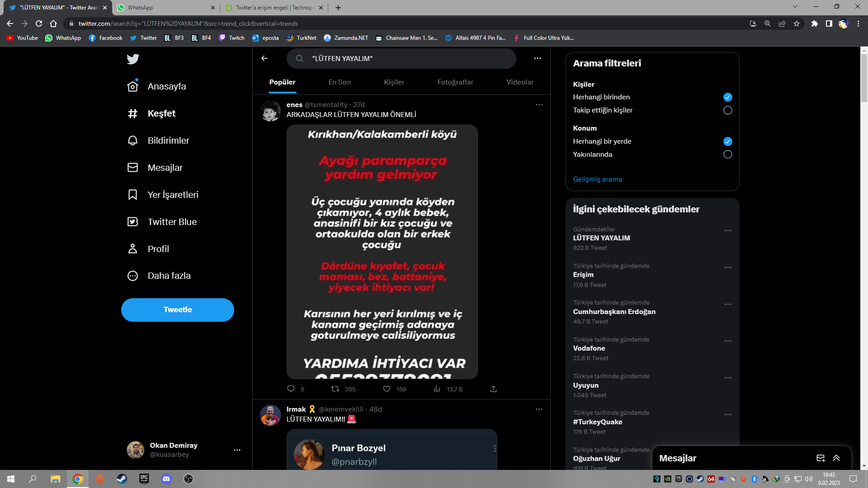This screenshot has height=488, width=868.
Task: Select Takip ettiğin kişiler radio option
Action: (x=727, y=110)
